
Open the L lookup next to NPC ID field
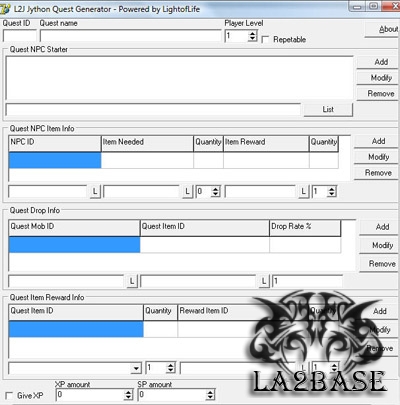95,192
